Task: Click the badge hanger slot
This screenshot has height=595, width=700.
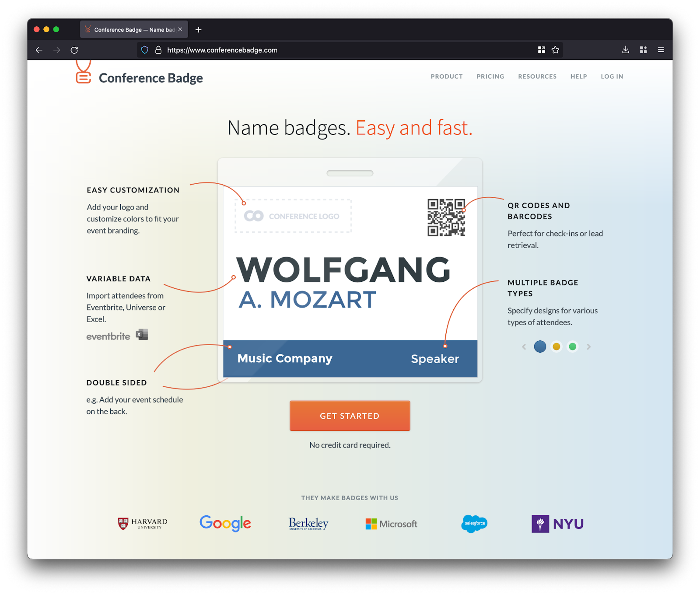Action: [350, 173]
